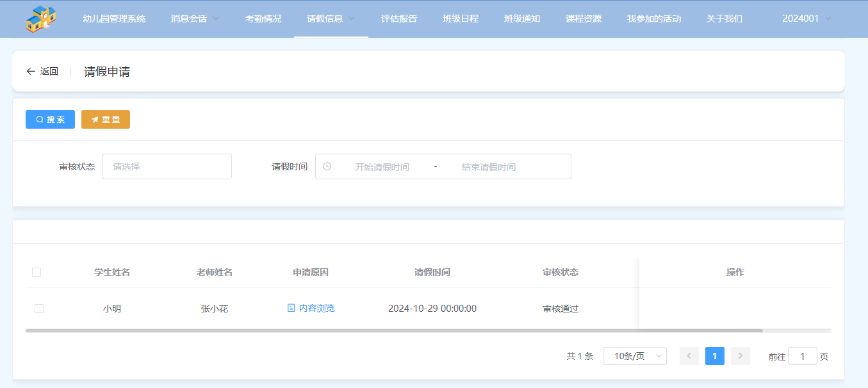Toggle the select-all checkbox in table header

point(37,272)
